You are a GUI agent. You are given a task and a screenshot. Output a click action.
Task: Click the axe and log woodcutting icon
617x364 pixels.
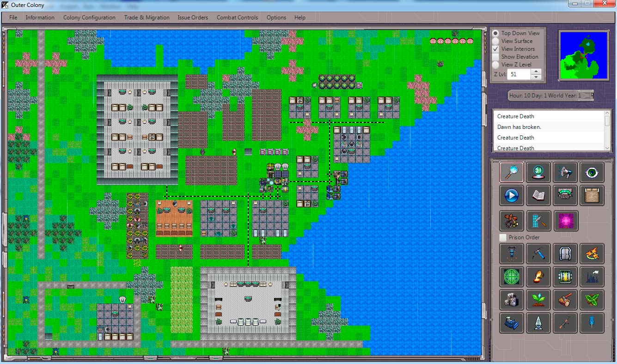pos(565,300)
